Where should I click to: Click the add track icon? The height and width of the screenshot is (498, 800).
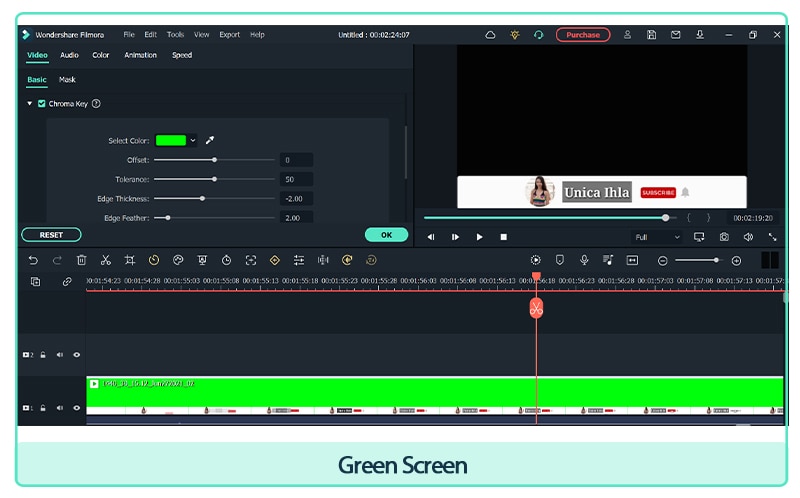click(35, 282)
